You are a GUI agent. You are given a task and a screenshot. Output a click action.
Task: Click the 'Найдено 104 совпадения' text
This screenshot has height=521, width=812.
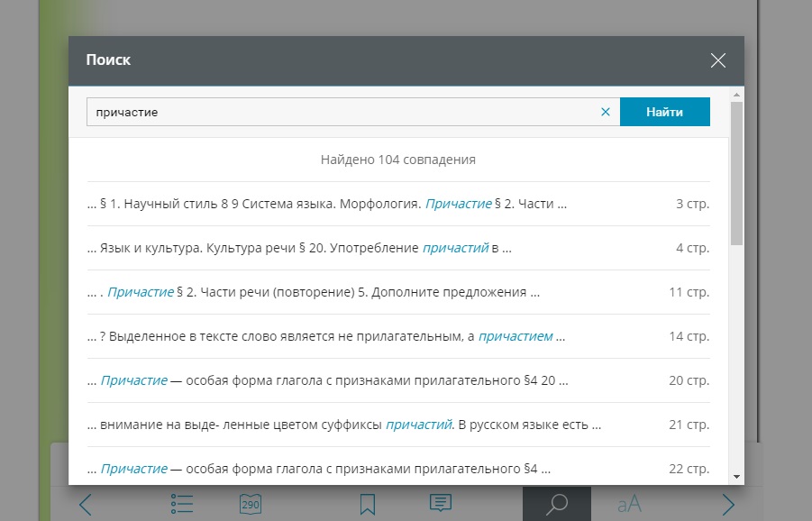pyautogui.click(x=397, y=160)
